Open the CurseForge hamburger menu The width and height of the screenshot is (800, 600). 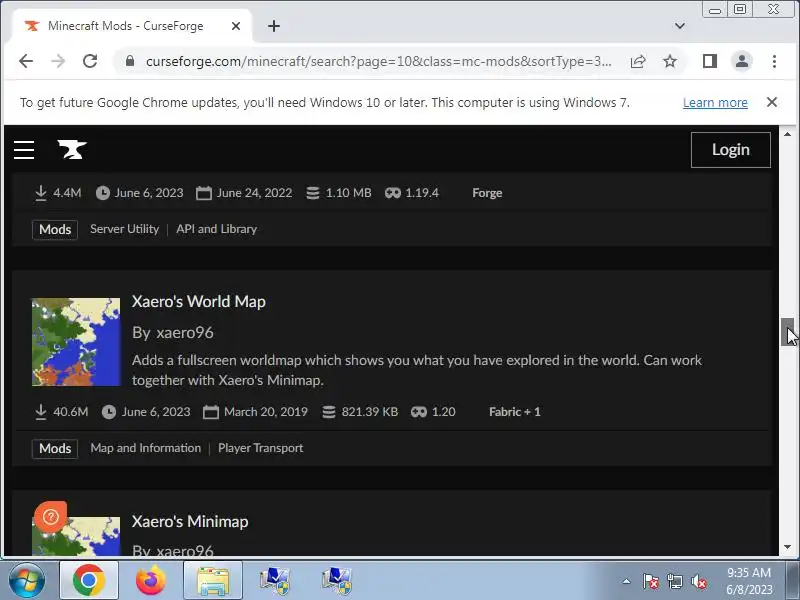click(23, 150)
